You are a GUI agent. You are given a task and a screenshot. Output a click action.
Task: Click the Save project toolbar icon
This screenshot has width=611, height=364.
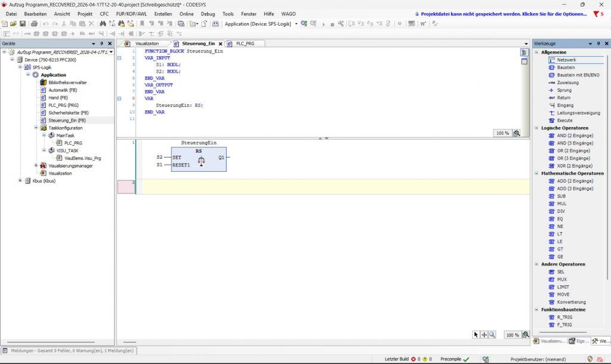tap(23, 24)
